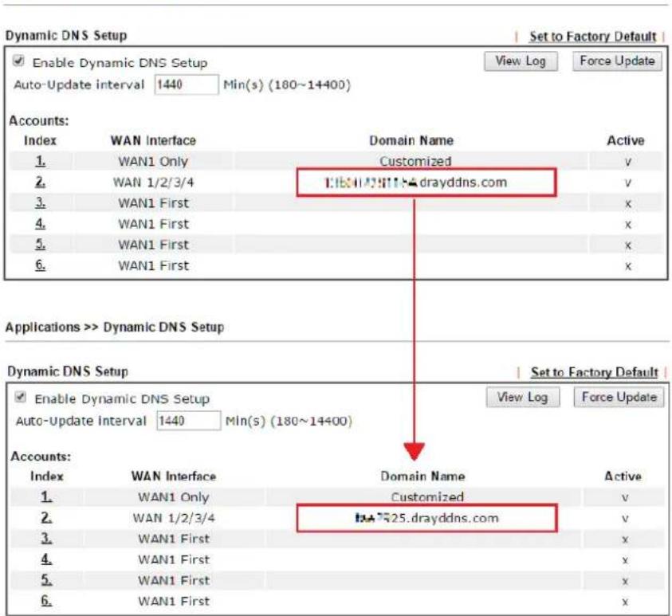
Task: Click 'Customized' domain name in upper table
Action: click(x=415, y=162)
